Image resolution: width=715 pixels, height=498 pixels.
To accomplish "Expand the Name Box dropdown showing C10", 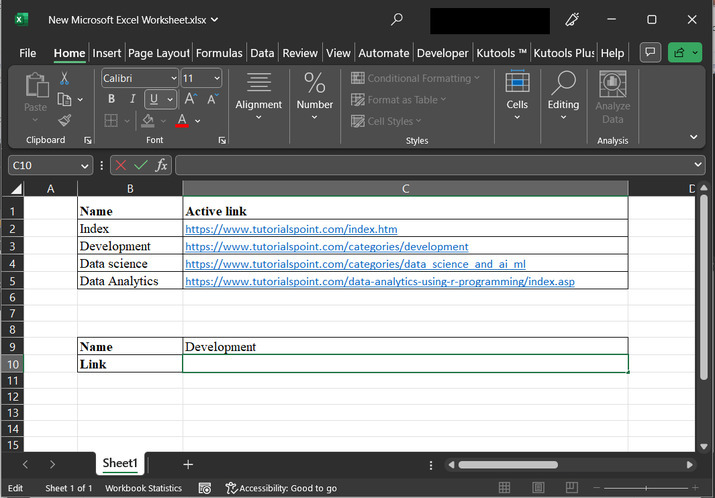I will click(x=85, y=165).
